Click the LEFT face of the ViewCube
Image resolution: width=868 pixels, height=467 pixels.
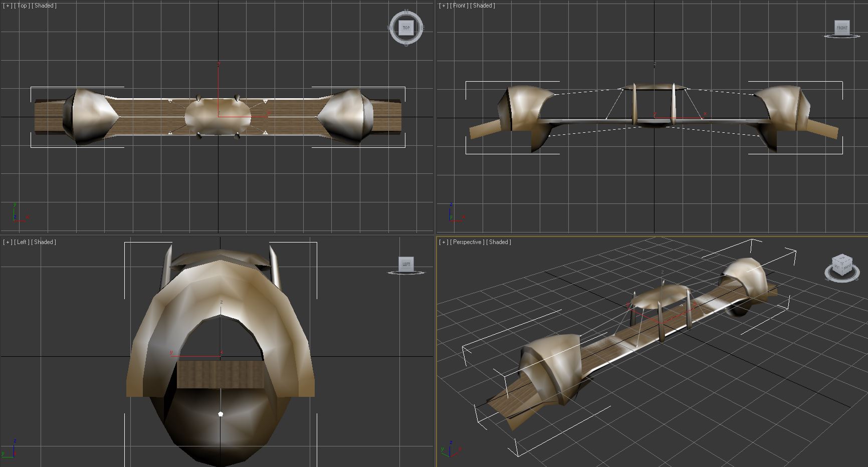[406, 264]
